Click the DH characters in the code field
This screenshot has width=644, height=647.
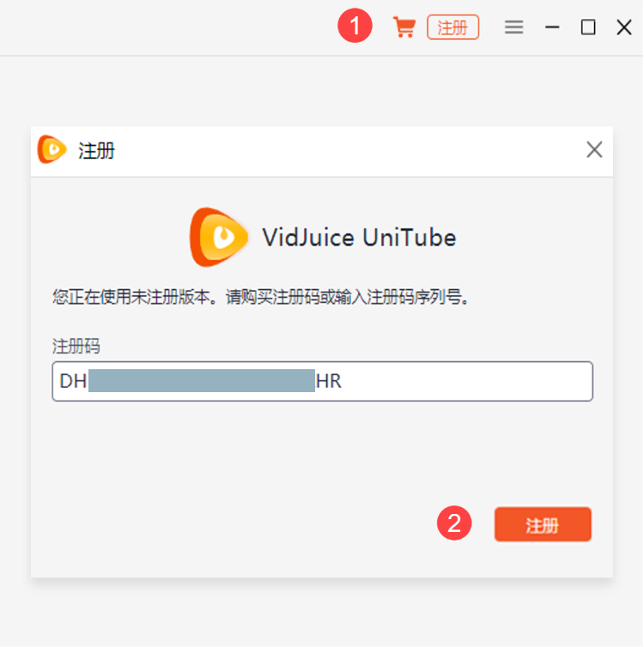[73, 381]
